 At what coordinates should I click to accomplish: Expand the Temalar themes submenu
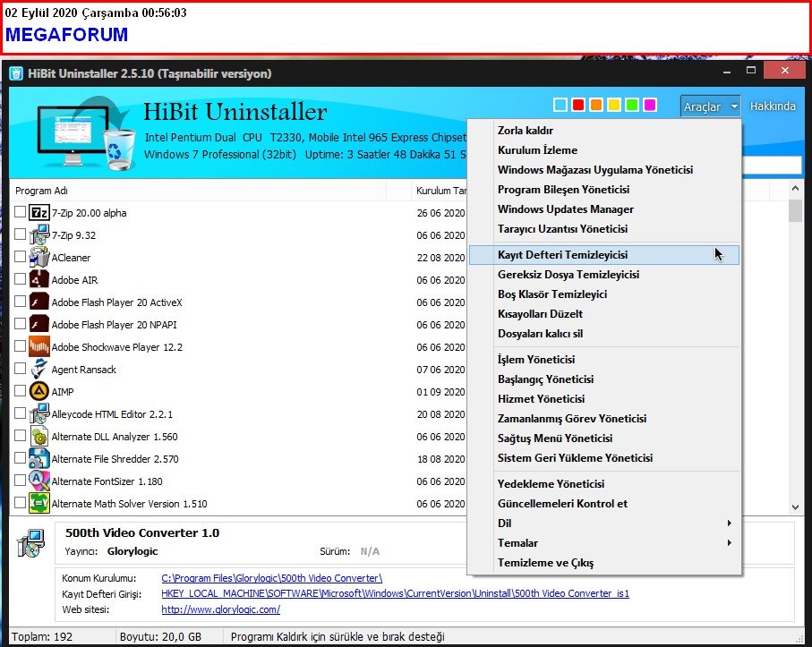[x=604, y=543]
